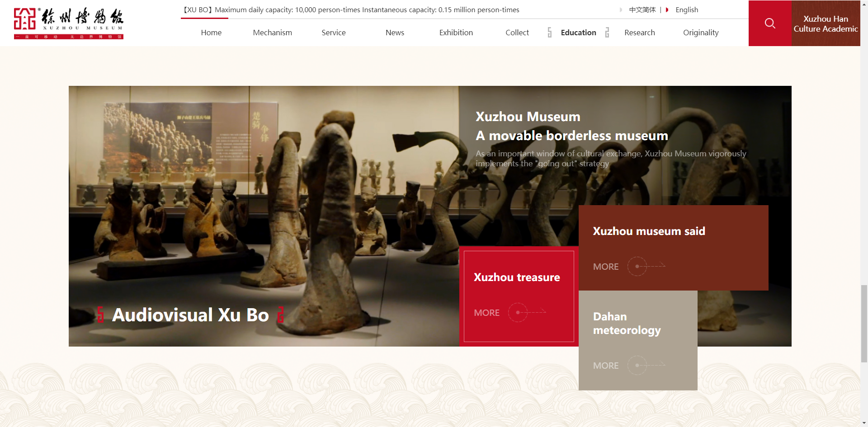868x427 pixels.
Task: Click MORE under Dahan meteorology
Action: [606, 366]
